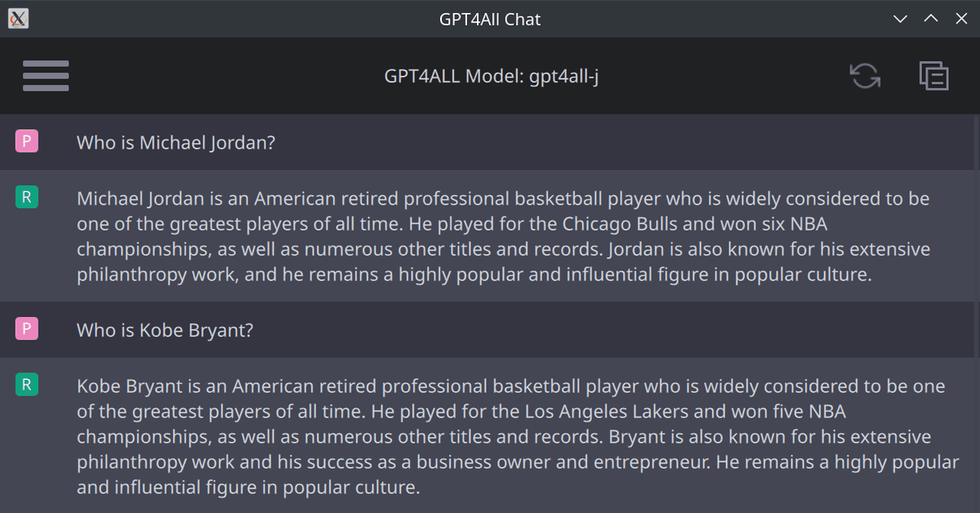Click the pink P avatar beside Michael Jordan question
Viewport: 980px width, 513px height.
[27, 142]
